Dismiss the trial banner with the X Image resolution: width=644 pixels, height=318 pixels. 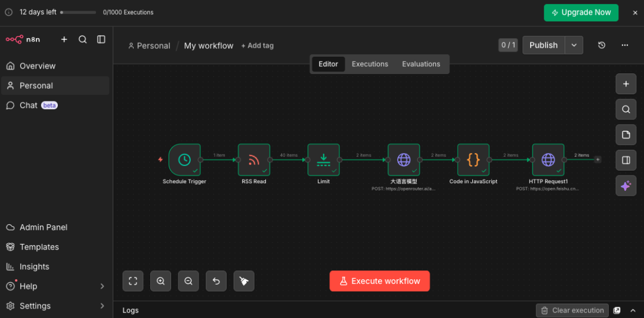pos(635,13)
